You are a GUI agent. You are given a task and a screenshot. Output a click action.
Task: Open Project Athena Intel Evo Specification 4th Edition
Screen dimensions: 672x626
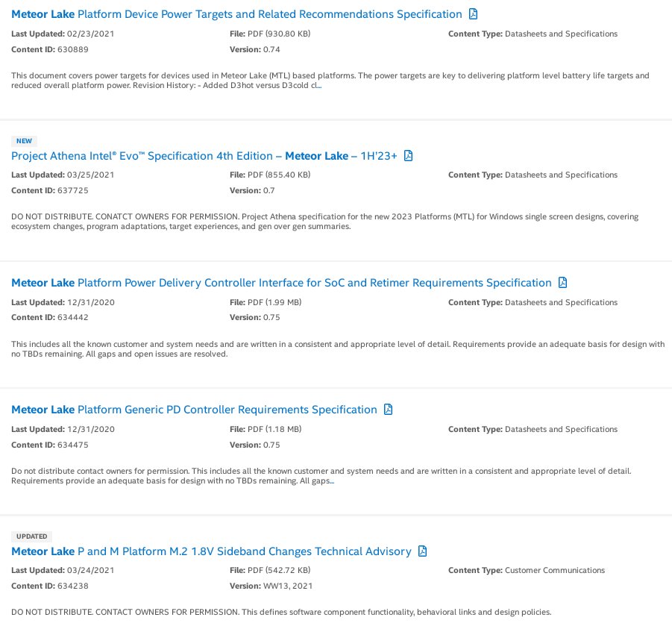204,156
